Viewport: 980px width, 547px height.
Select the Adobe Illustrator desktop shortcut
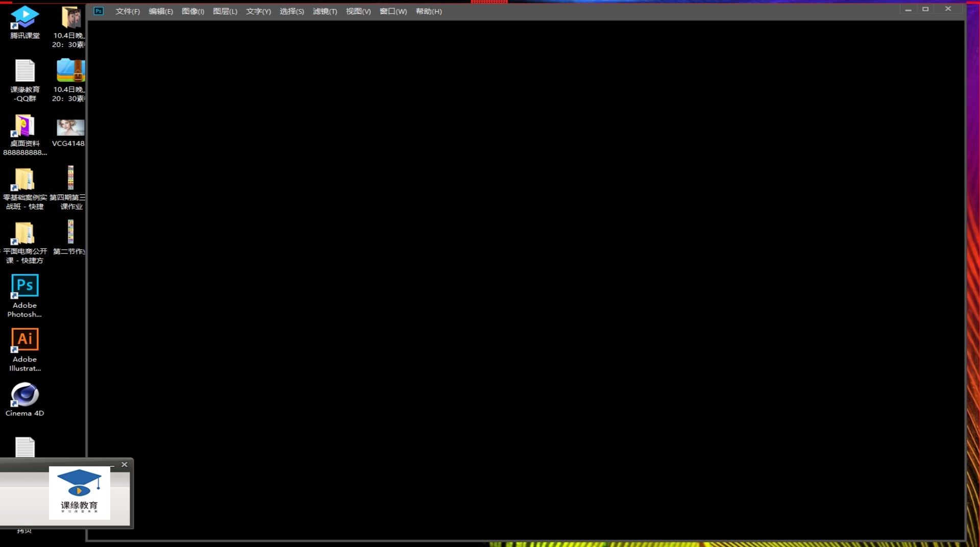coord(24,350)
